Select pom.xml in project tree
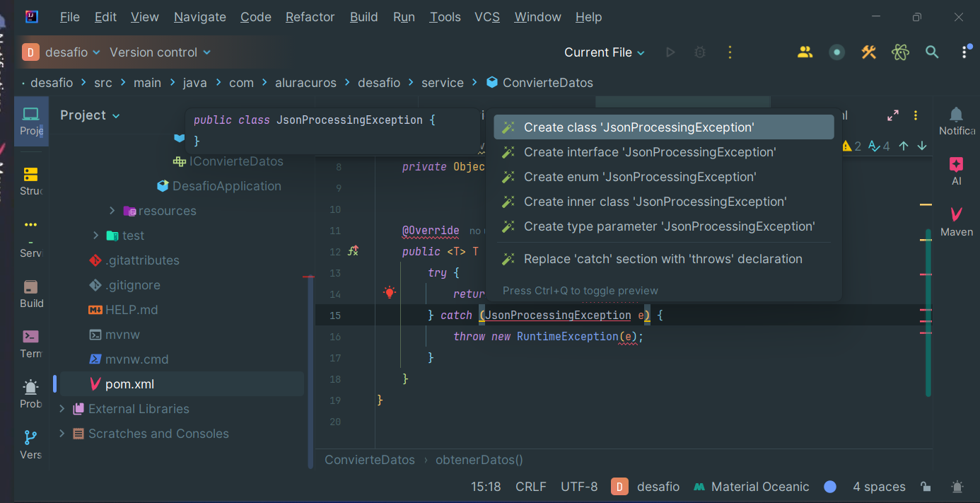The height and width of the screenshot is (503, 980). 129,384
